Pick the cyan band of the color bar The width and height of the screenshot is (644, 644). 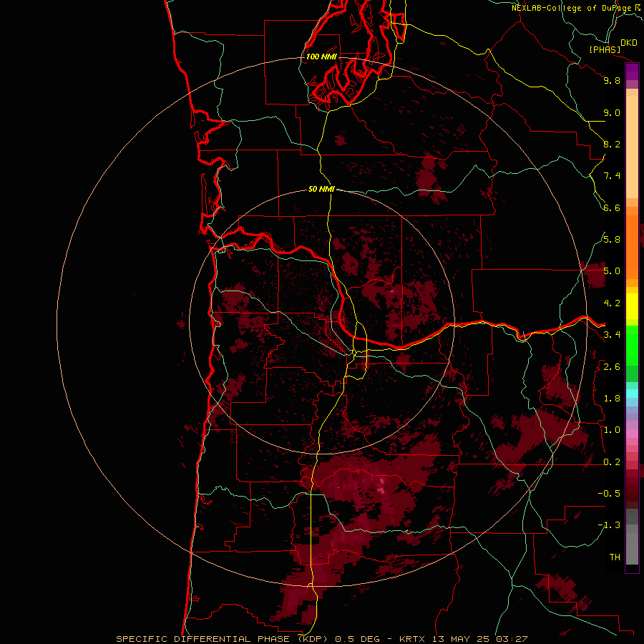(x=632, y=393)
